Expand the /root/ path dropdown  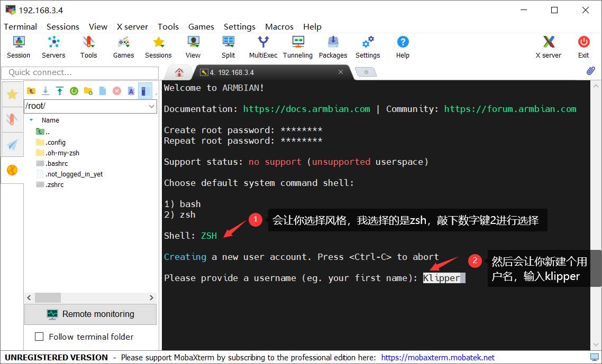[152, 106]
